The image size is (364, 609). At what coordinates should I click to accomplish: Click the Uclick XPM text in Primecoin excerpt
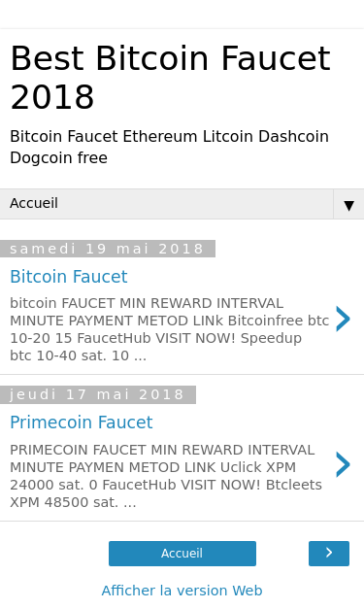[257, 467]
